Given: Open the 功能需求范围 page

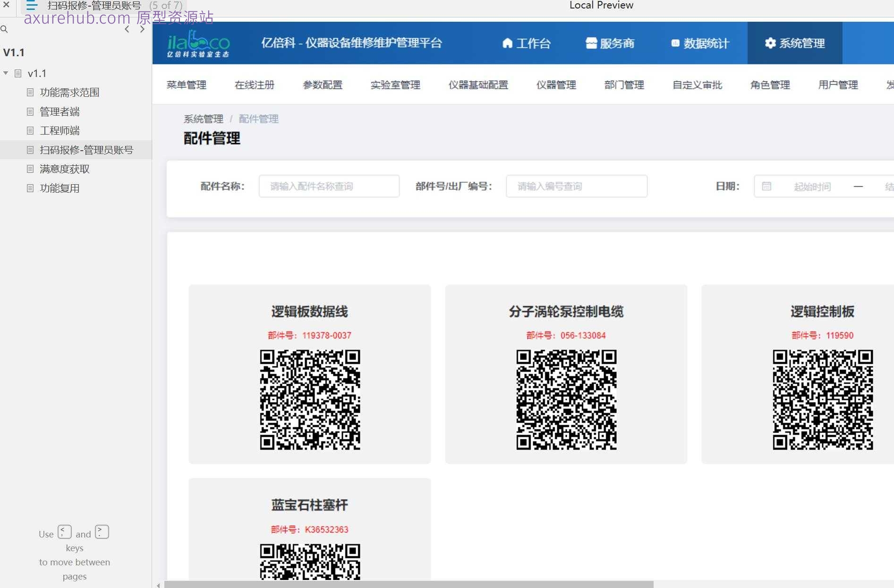Looking at the screenshot, I should pyautogui.click(x=69, y=93).
